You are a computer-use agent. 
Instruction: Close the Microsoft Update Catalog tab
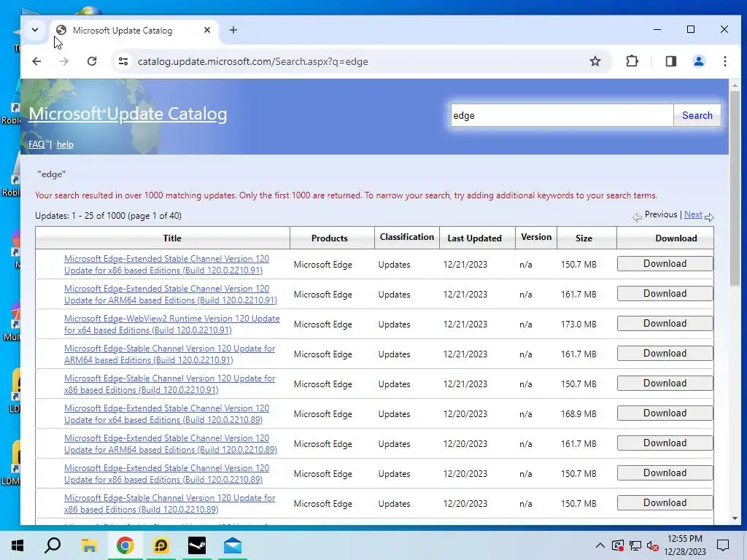(x=206, y=30)
